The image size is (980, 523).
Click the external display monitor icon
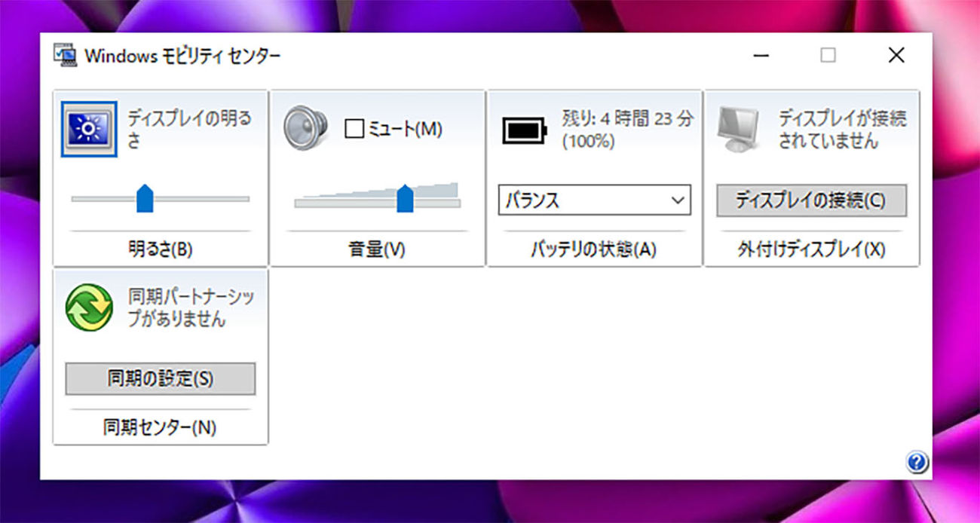click(x=740, y=130)
